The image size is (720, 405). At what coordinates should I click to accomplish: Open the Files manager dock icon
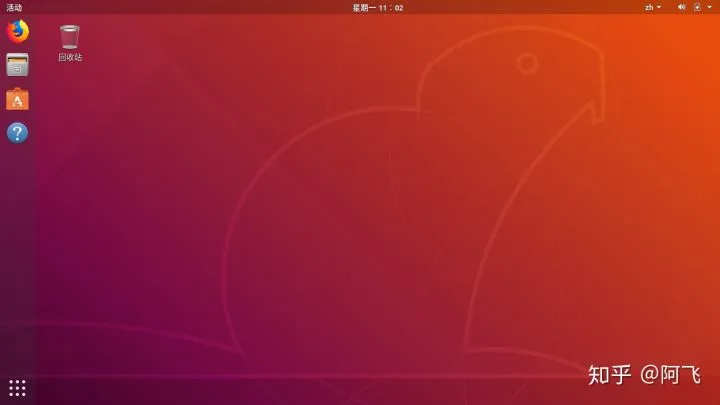(x=17, y=65)
